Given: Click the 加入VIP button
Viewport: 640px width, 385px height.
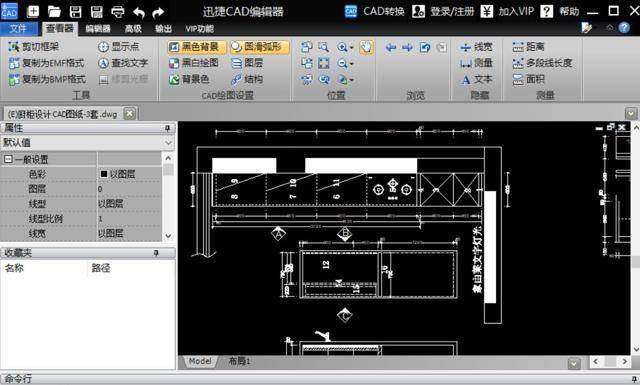Looking at the screenshot, I should [507, 11].
